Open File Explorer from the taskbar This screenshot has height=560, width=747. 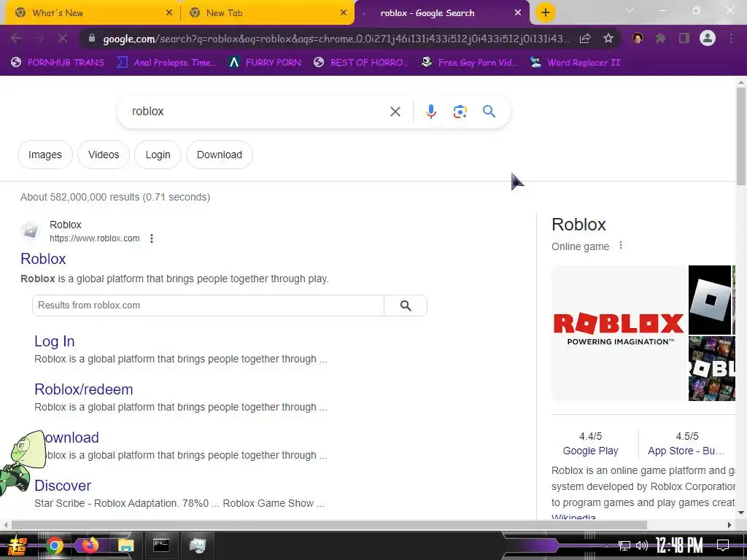click(x=125, y=545)
